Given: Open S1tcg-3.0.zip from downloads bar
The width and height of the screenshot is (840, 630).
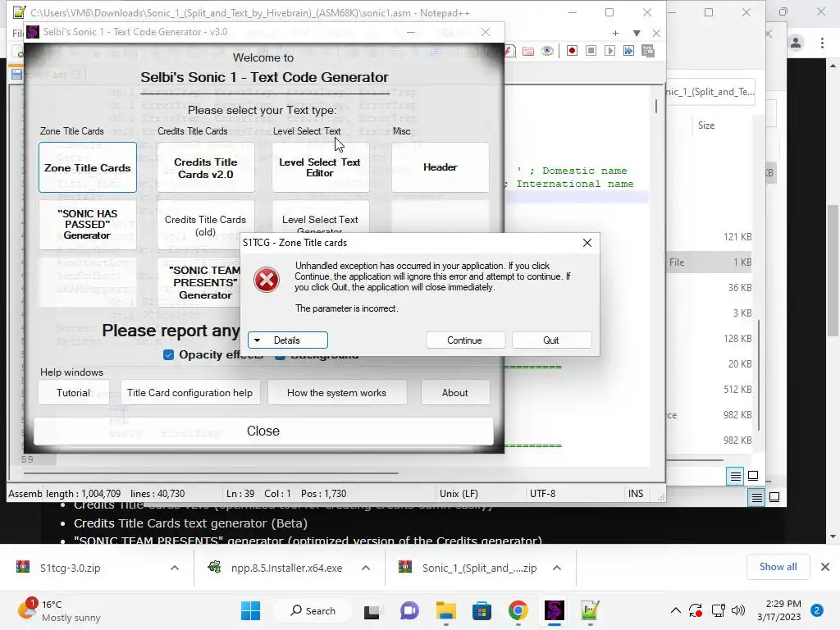Looking at the screenshot, I should click(x=71, y=568).
